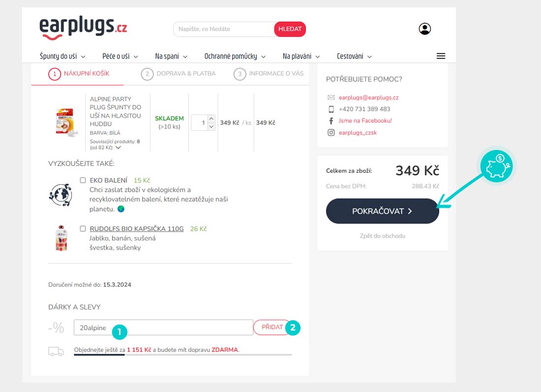This screenshot has width=541, height=392.
Task: Open the Informace o vás step
Action: pyautogui.click(x=269, y=74)
